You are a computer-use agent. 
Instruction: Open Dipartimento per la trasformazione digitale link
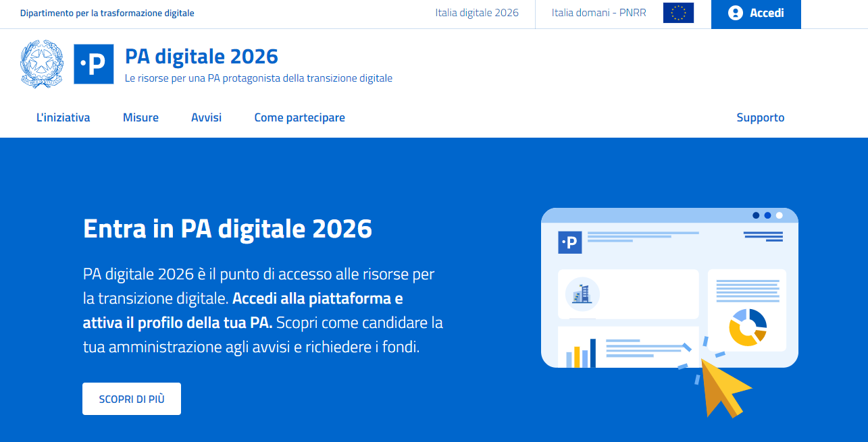[107, 13]
